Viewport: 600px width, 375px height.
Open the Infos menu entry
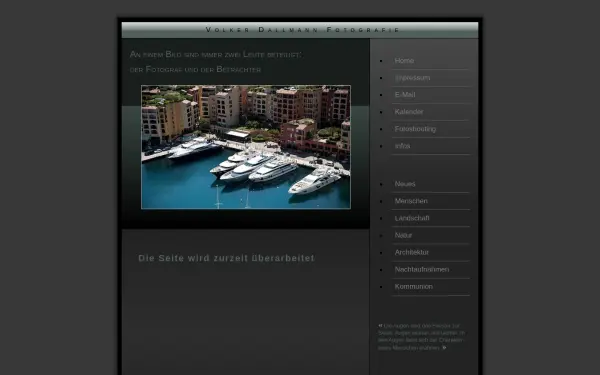402,146
